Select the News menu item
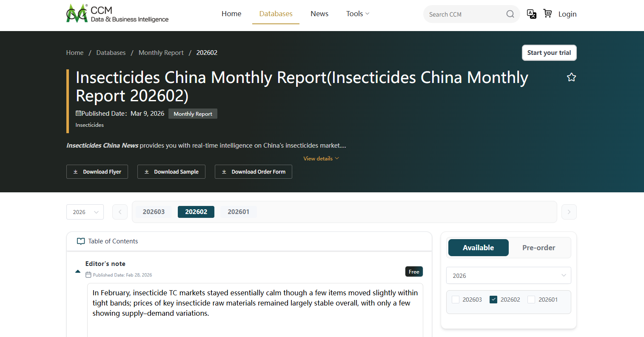 click(319, 13)
